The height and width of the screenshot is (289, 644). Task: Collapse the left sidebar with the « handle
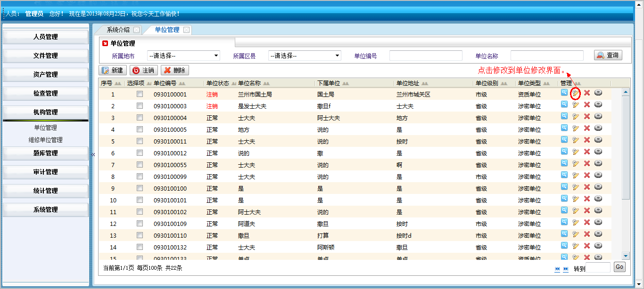93,154
